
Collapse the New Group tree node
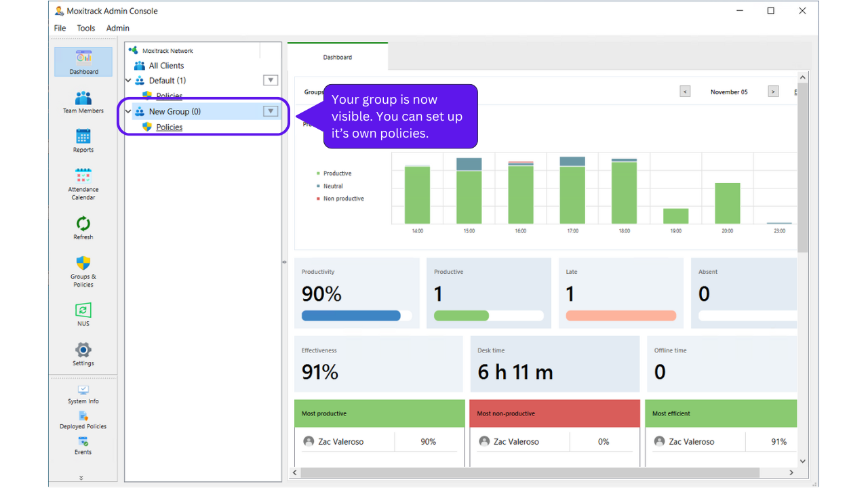coord(128,112)
